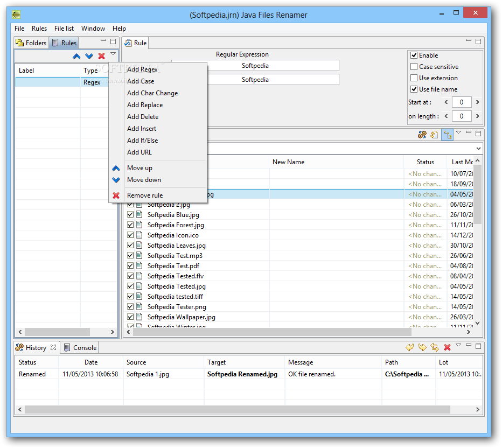Click the blue move-up arrow in Rules toolbar

[76, 57]
